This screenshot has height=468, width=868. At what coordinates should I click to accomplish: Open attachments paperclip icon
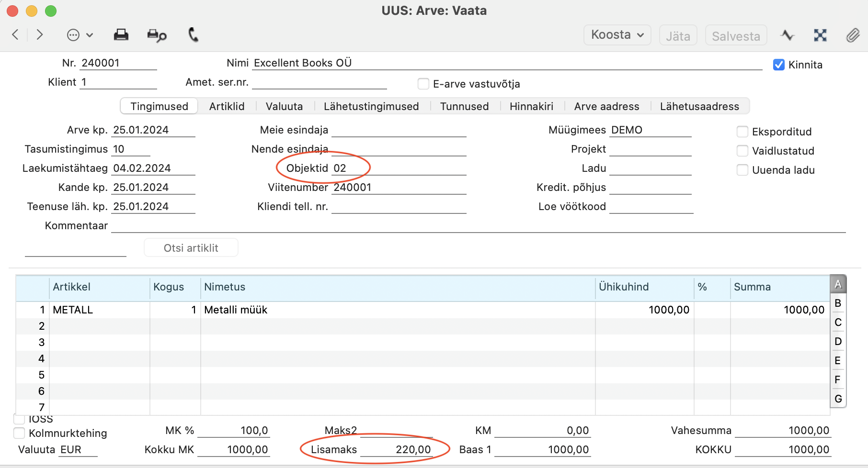[853, 35]
